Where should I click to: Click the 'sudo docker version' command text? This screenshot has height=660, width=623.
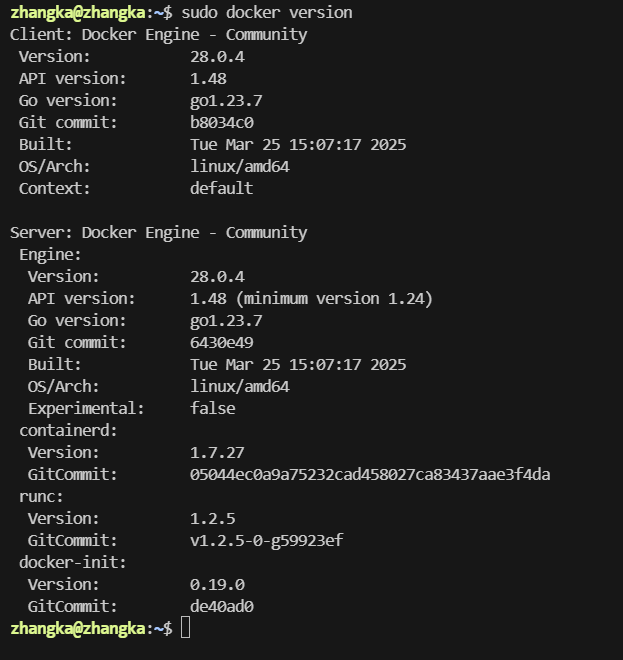click(267, 13)
